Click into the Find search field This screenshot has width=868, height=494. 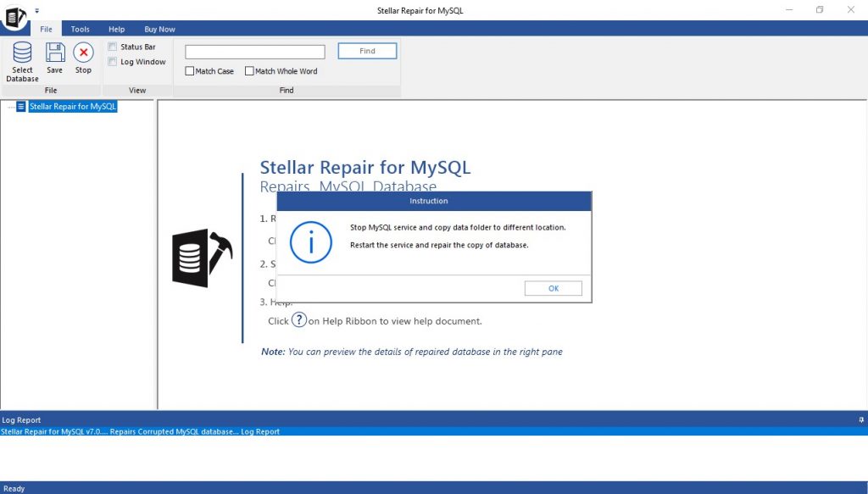click(x=254, y=52)
